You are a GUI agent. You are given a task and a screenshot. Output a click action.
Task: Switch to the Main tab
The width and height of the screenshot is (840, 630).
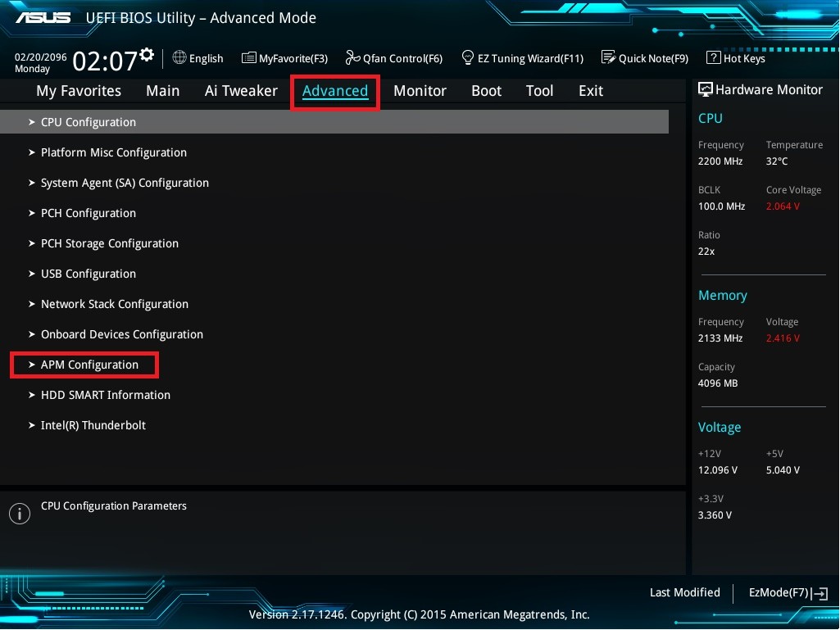[163, 91]
